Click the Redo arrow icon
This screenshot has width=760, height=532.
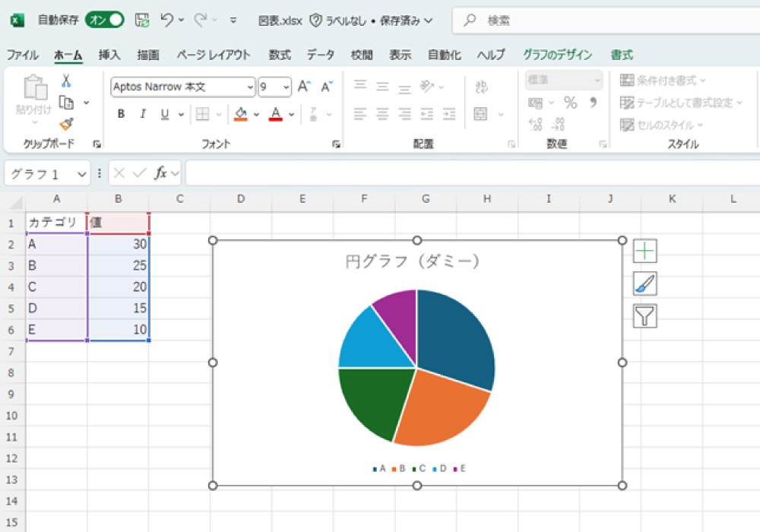coord(200,20)
